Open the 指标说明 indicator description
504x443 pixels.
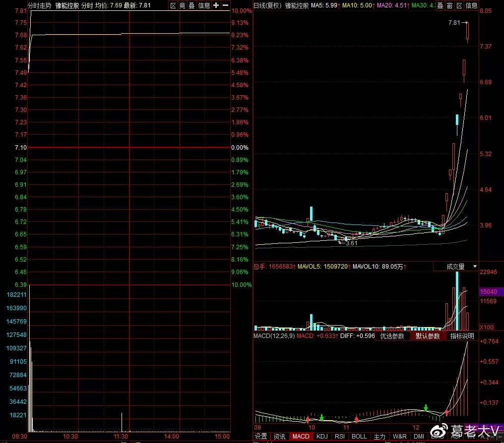(x=462, y=336)
